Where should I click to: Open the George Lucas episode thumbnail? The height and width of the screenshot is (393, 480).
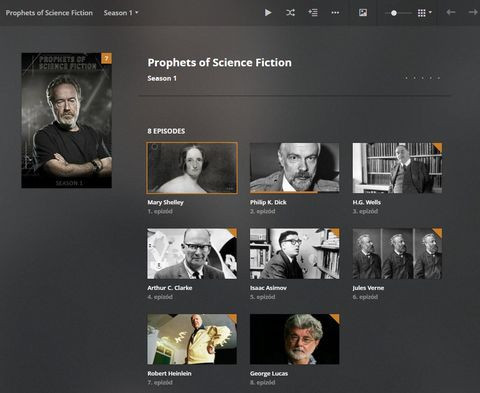(295, 339)
